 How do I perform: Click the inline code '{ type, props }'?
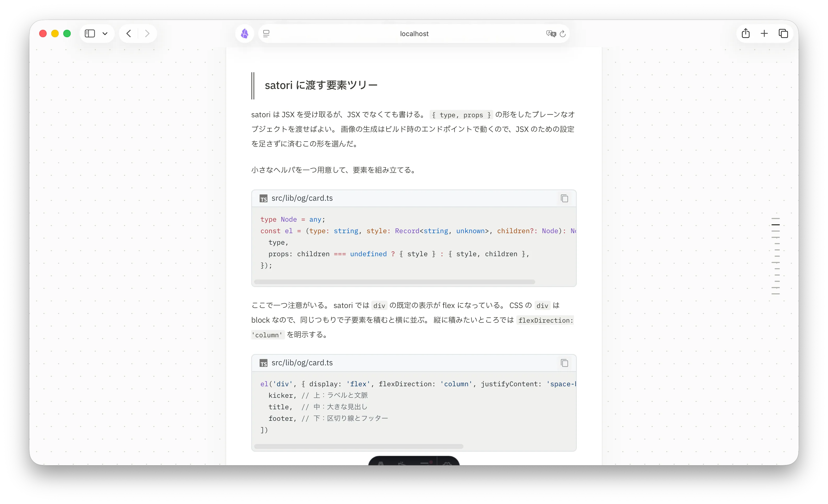(x=461, y=115)
